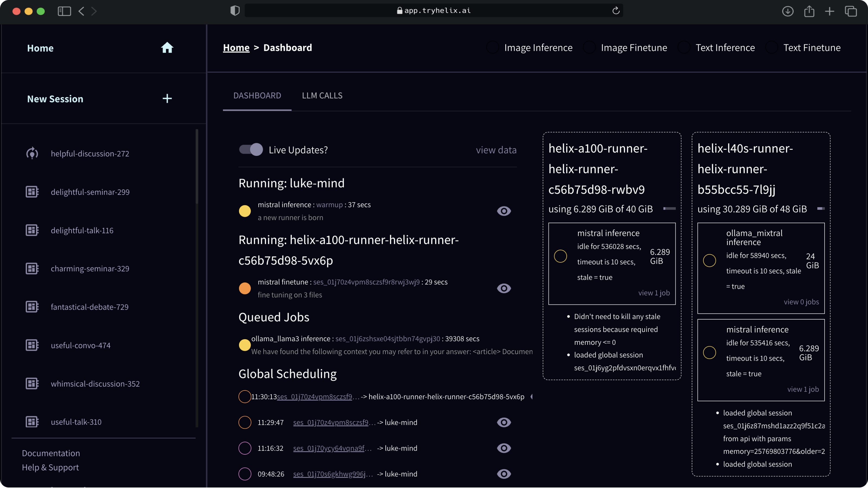
Task: Click the helix-a100 runner memory usage bar
Action: pos(670,208)
